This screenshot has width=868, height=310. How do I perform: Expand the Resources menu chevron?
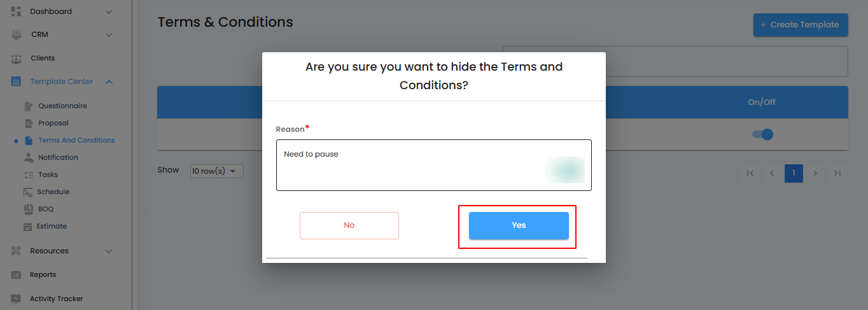(x=109, y=251)
